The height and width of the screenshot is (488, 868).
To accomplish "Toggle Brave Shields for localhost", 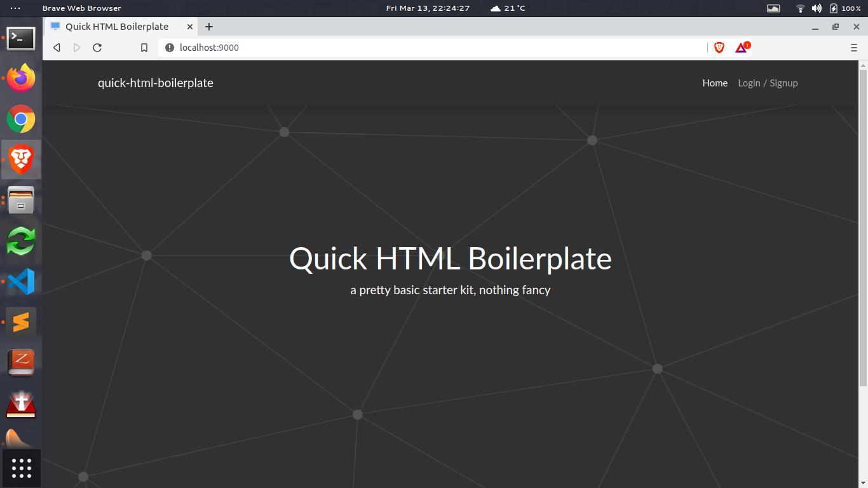I will [718, 47].
